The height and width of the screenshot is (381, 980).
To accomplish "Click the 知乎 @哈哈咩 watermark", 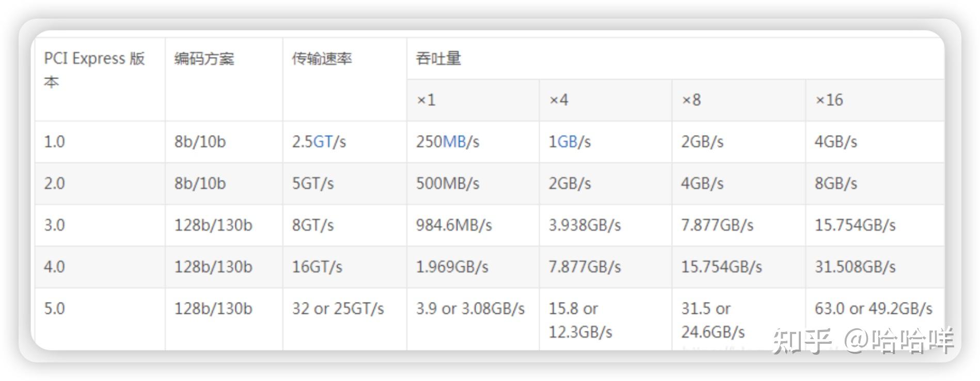I will [862, 341].
